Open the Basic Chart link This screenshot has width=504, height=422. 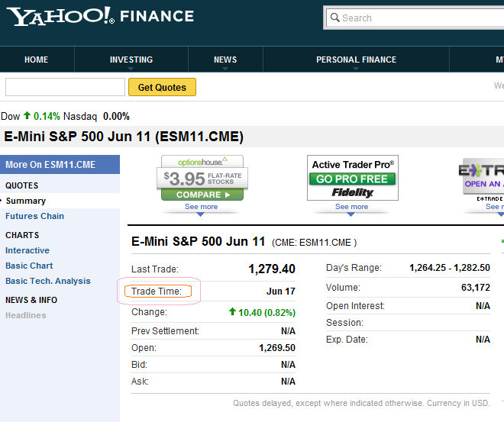pos(29,266)
